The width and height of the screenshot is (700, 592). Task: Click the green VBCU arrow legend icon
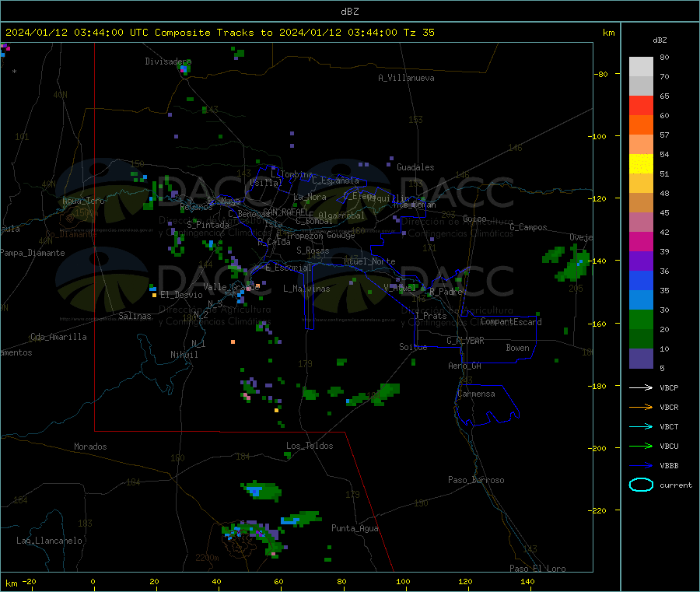click(641, 446)
